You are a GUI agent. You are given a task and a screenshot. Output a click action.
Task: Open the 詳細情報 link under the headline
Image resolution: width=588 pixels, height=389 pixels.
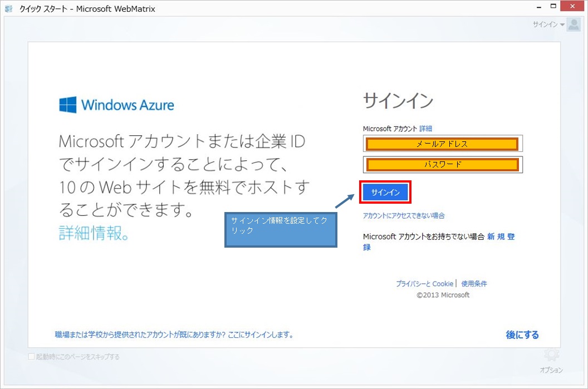point(94,233)
